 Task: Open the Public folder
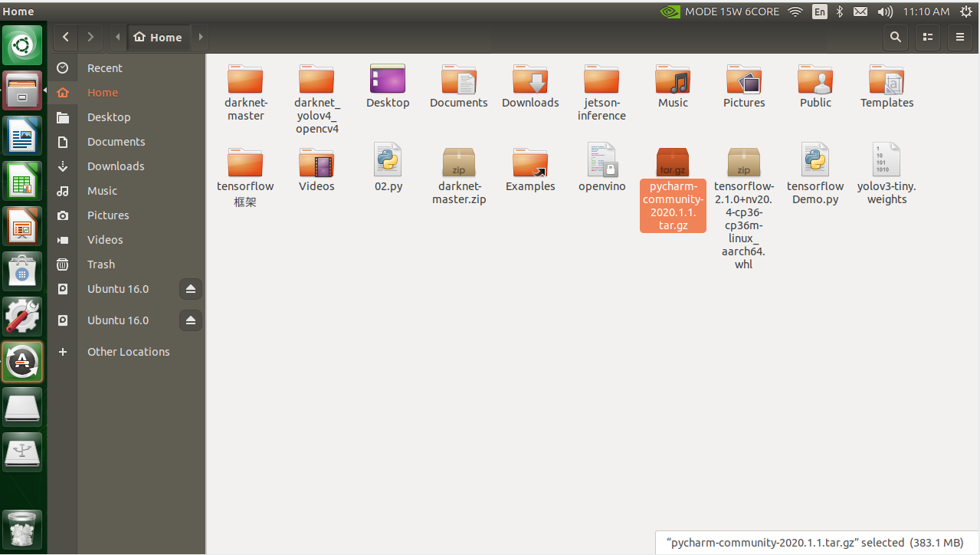815,80
